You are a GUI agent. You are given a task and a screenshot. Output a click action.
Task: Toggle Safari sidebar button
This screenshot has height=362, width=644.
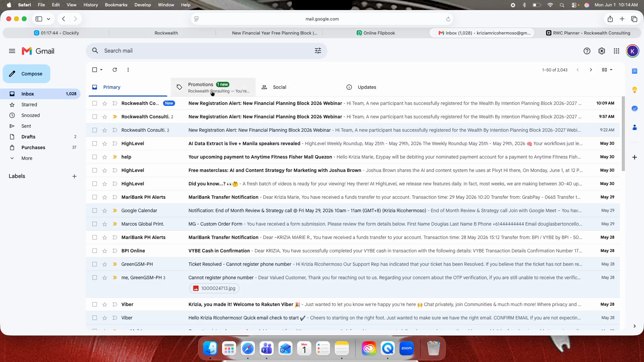pos(39,19)
